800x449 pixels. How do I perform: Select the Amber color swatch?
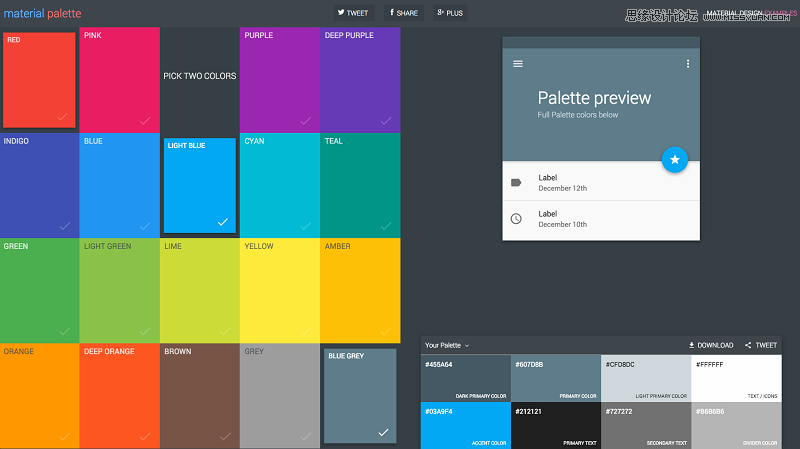pos(359,290)
